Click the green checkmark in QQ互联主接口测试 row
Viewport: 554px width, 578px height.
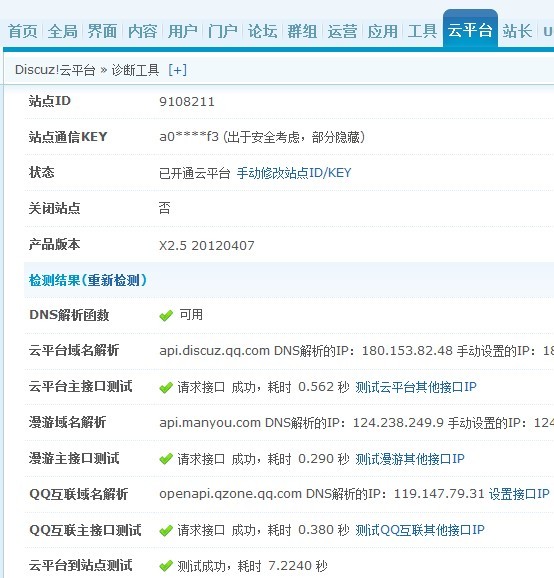pos(166,531)
